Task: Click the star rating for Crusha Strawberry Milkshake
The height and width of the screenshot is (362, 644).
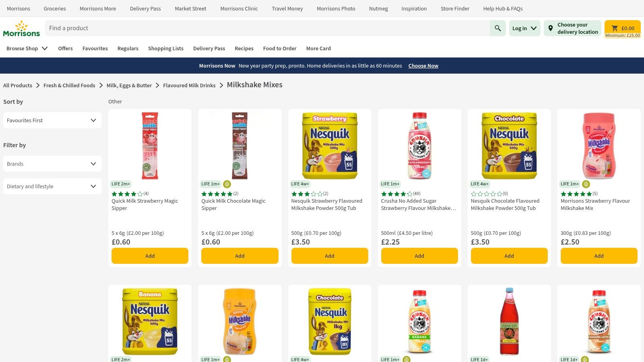Action: [x=396, y=193]
